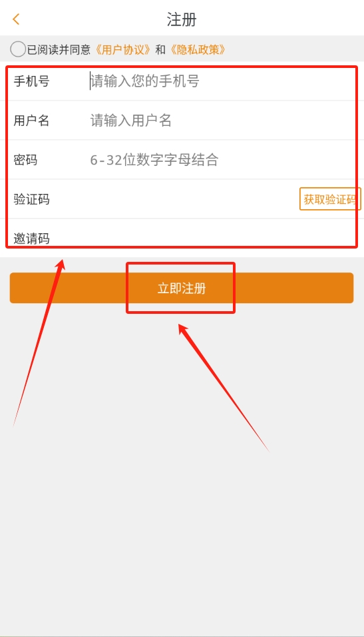Open the 《用户协议》 link

[123, 49]
